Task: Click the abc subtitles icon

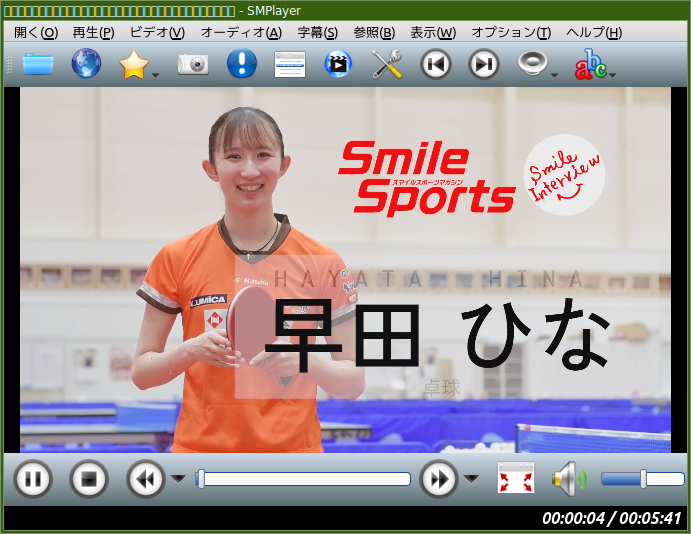Action: click(x=591, y=64)
